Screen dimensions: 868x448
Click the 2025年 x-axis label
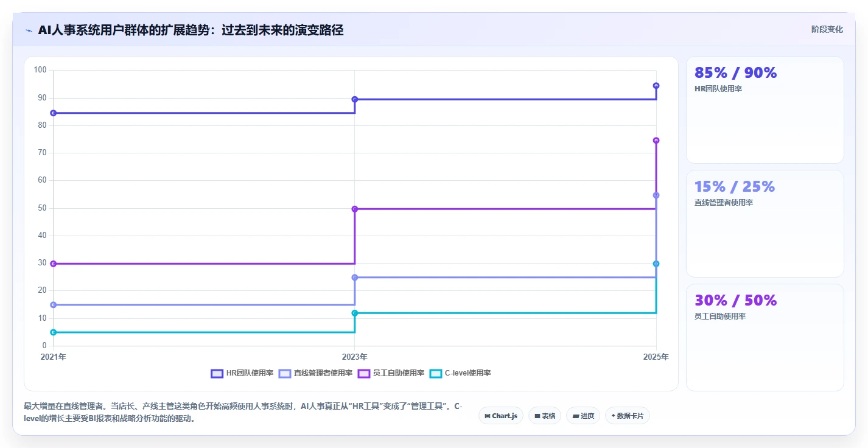656,357
